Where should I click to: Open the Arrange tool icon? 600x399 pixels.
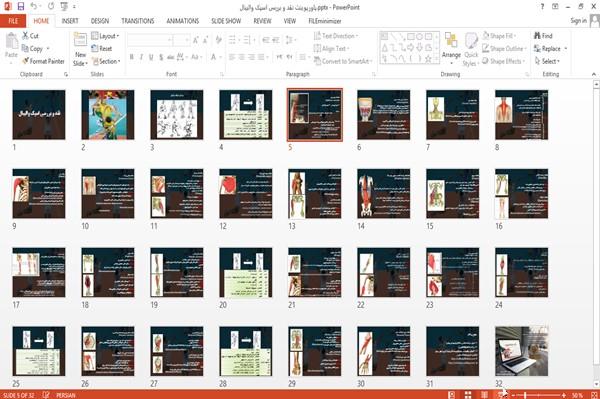click(451, 40)
